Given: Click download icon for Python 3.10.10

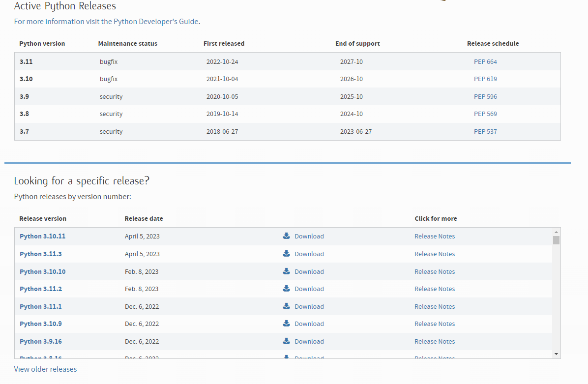Looking at the screenshot, I should pos(287,271).
